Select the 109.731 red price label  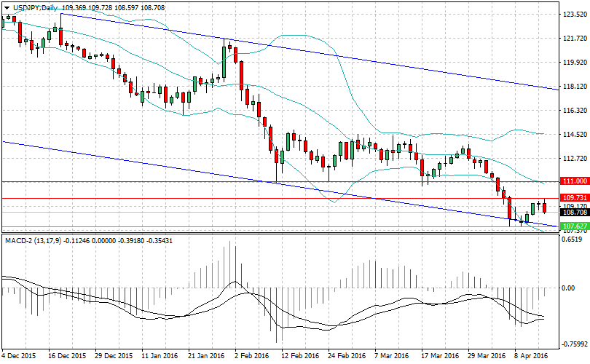pos(575,198)
